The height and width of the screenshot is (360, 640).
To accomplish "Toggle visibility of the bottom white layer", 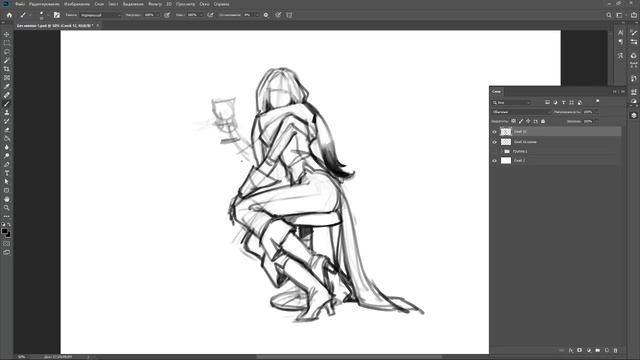I will [494, 161].
